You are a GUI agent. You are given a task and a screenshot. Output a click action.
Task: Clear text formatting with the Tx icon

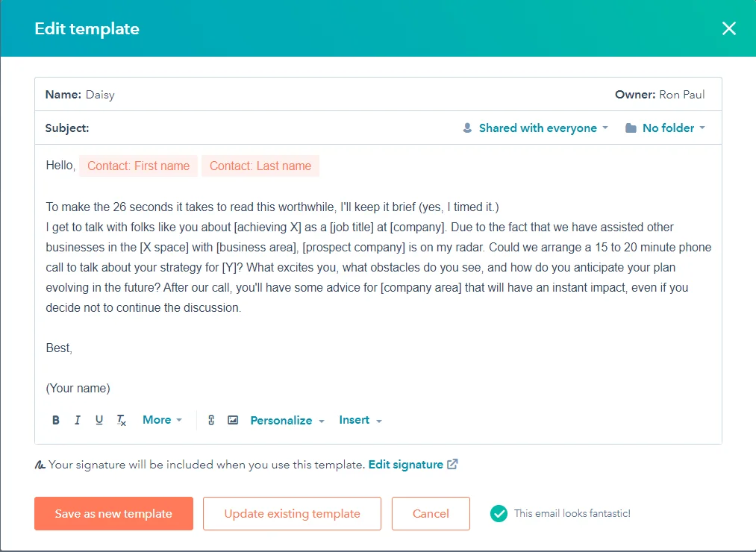pyautogui.click(x=121, y=420)
